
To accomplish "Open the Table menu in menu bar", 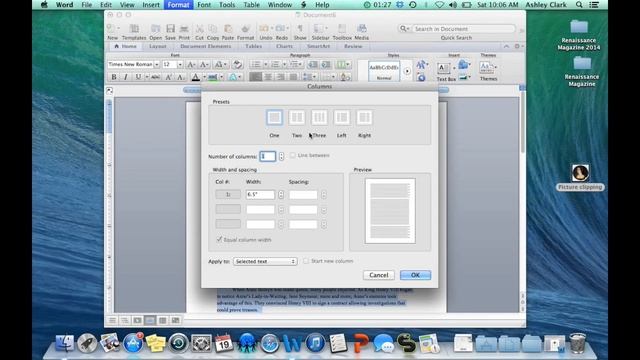I will [x=251, y=5].
